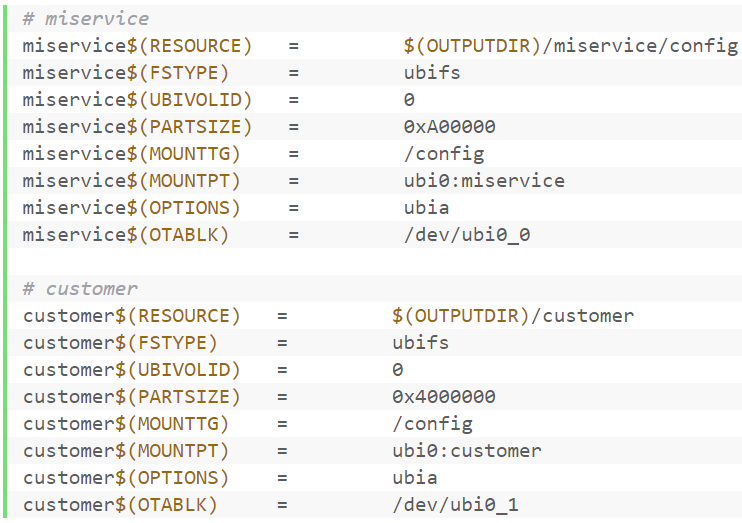The image size is (742, 523).
Task: Click customer$(FSTYPE) key text
Action: [x=120, y=343]
